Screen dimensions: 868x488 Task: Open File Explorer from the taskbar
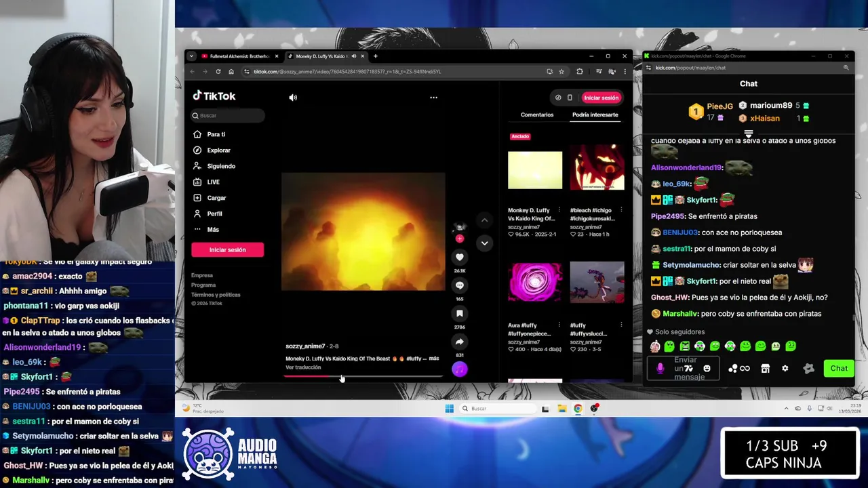561,408
